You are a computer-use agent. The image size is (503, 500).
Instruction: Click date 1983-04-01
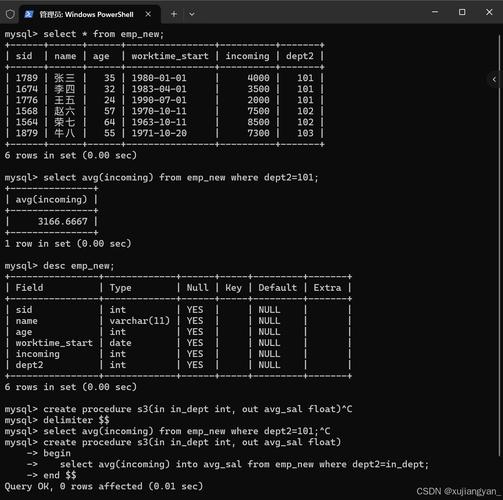159,89
